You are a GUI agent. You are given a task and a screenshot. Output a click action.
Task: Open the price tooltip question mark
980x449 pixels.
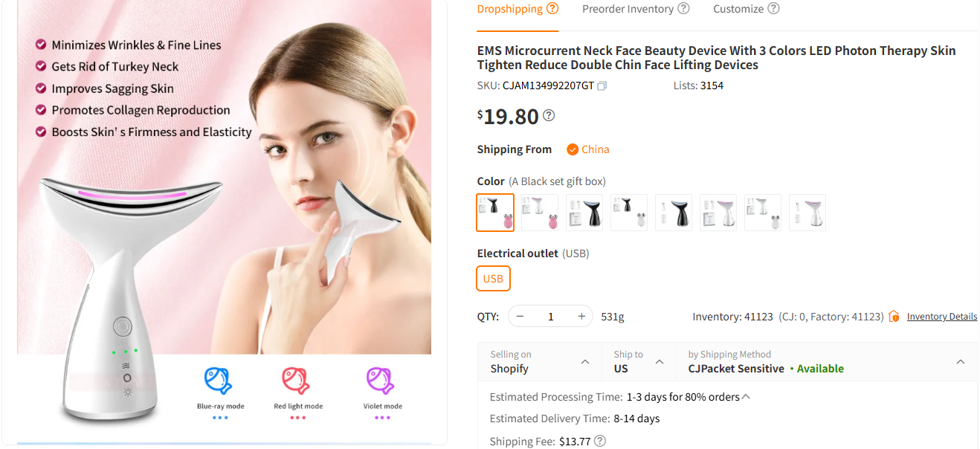(548, 115)
